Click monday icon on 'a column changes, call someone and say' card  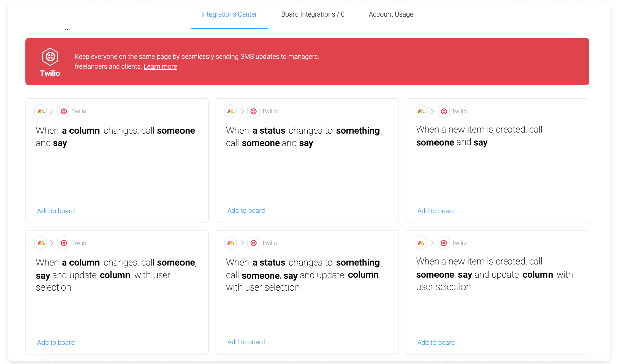[41, 111]
